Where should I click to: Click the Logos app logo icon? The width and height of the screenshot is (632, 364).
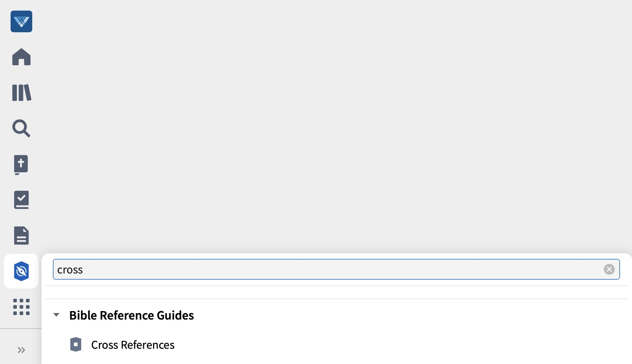pyautogui.click(x=21, y=21)
